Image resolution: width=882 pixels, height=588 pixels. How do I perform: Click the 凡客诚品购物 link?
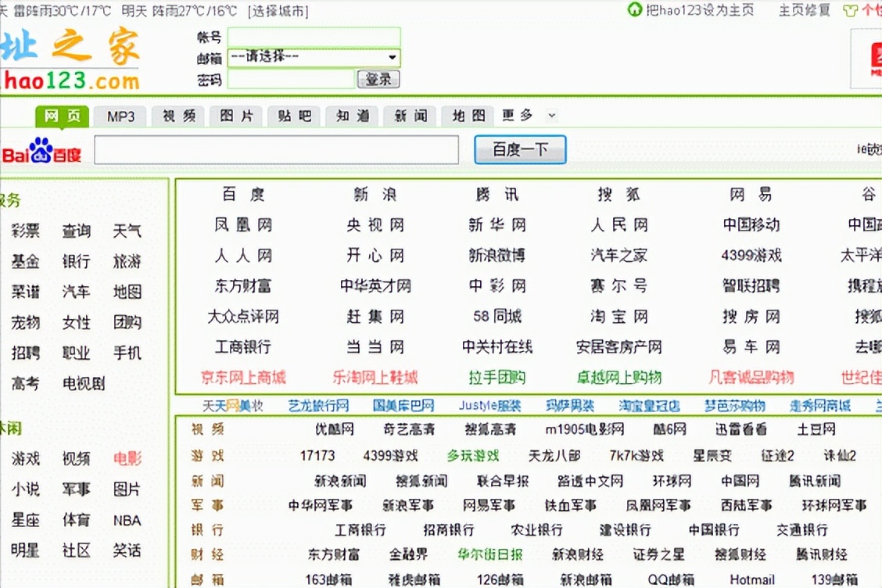(751, 377)
